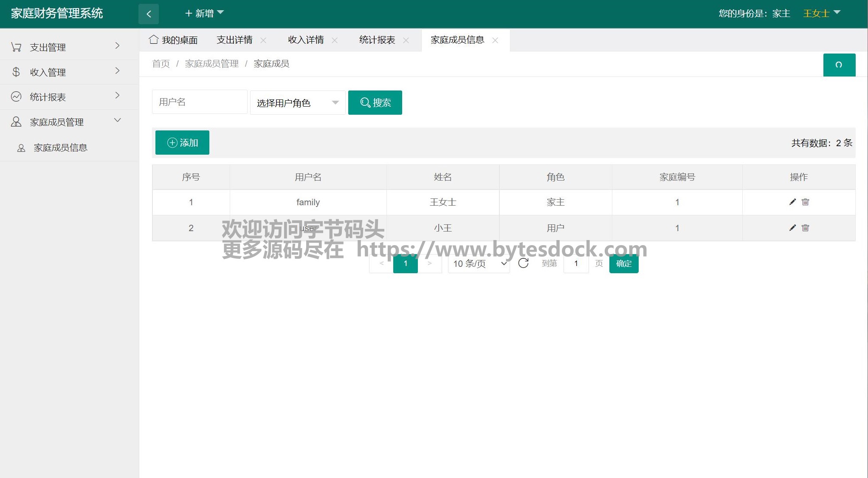Image resolution: width=868 pixels, height=478 pixels.
Task: Click the home icon on 我的桌面 tab
Action: 154,40
